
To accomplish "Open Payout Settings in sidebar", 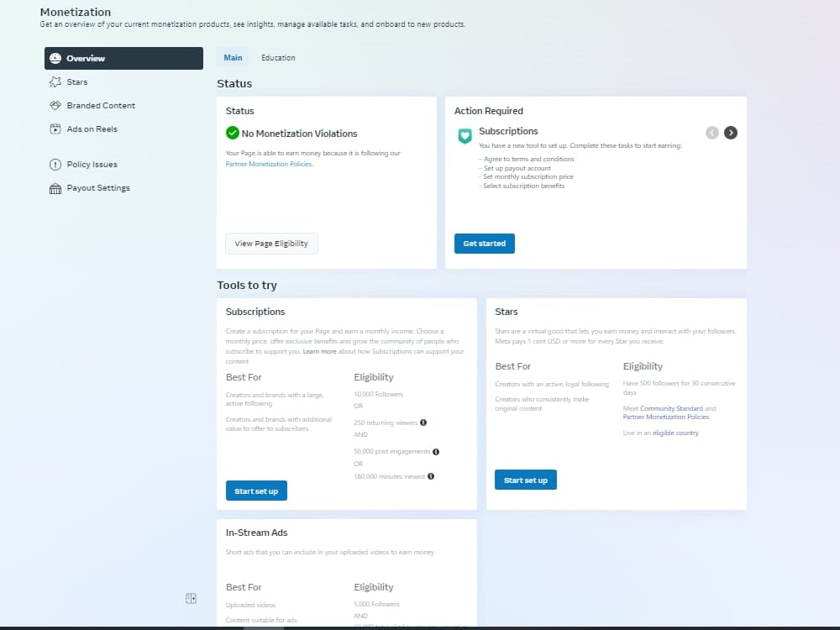I will point(98,188).
